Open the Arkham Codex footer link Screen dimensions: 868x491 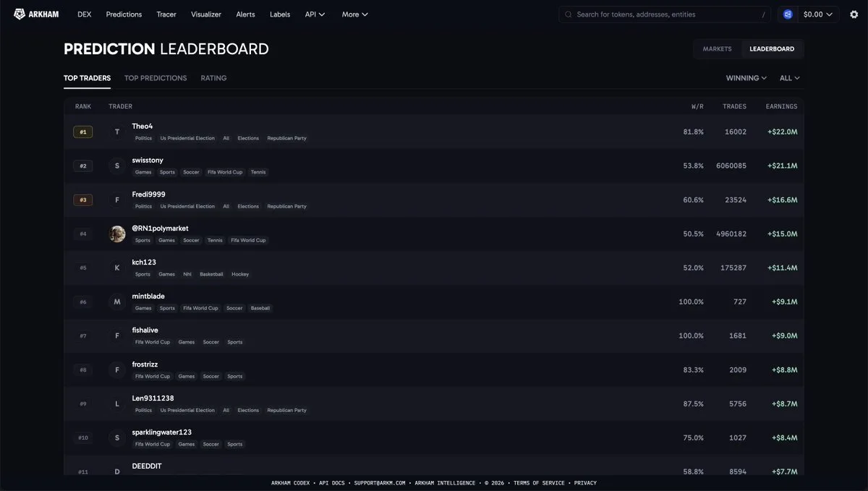click(x=292, y=483)
